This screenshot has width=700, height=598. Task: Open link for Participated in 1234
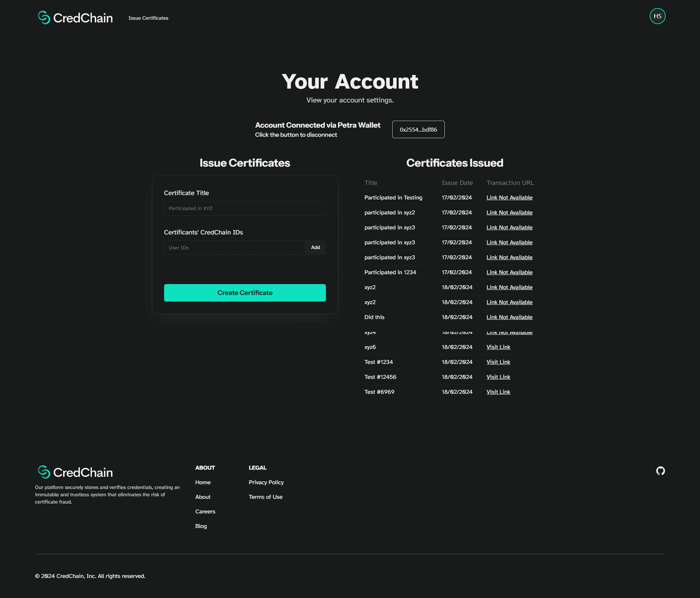509,272
